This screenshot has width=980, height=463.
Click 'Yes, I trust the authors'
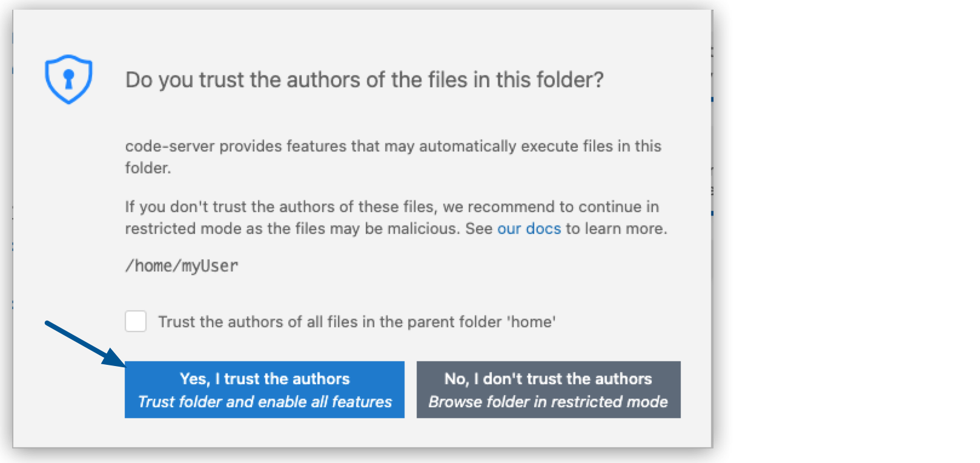[x=265, y=379]
